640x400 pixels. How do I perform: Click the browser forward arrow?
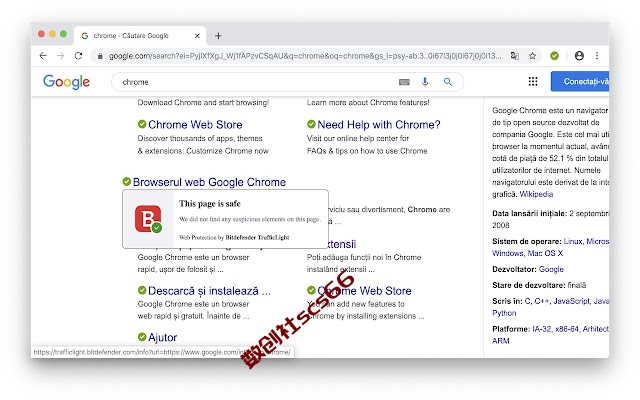pyautogui.click(x=60, y=56)
